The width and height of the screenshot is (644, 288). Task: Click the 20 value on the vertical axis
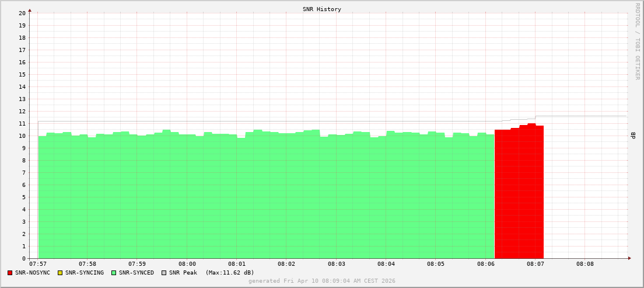22,13
